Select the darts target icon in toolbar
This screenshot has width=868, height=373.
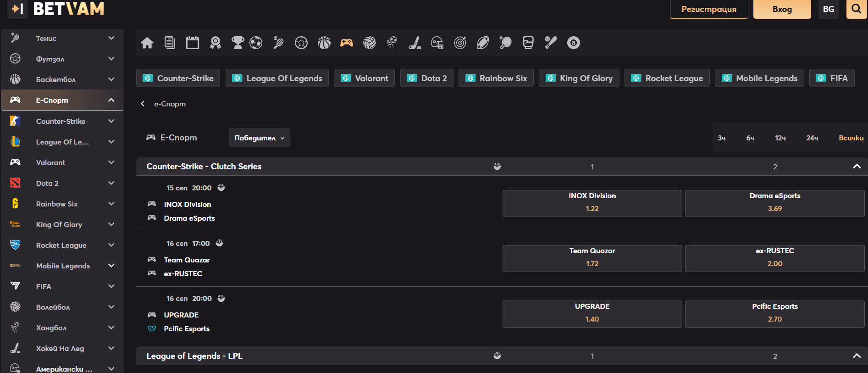(460, 43)
